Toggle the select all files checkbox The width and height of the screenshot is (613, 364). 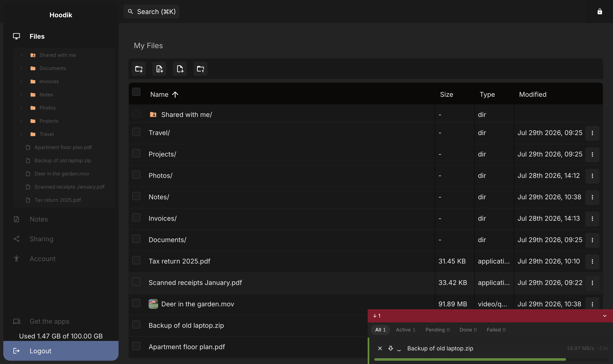pos(136,92)
